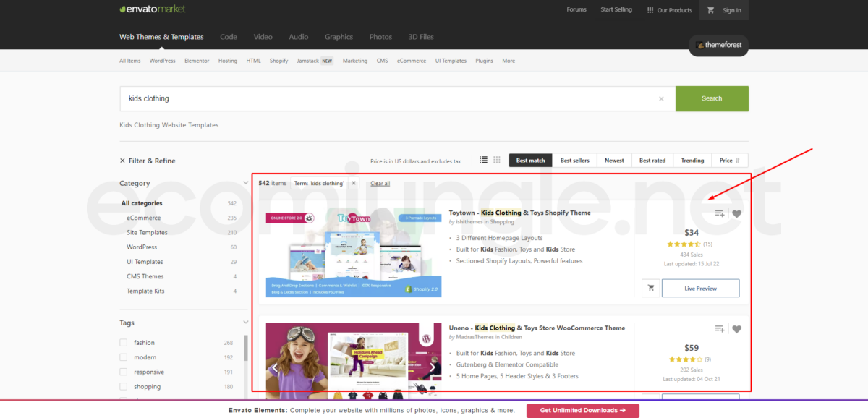Screen dimensions: 868x418
Task: Click the kids clothing search input field
Action: (x=391, y=98)
